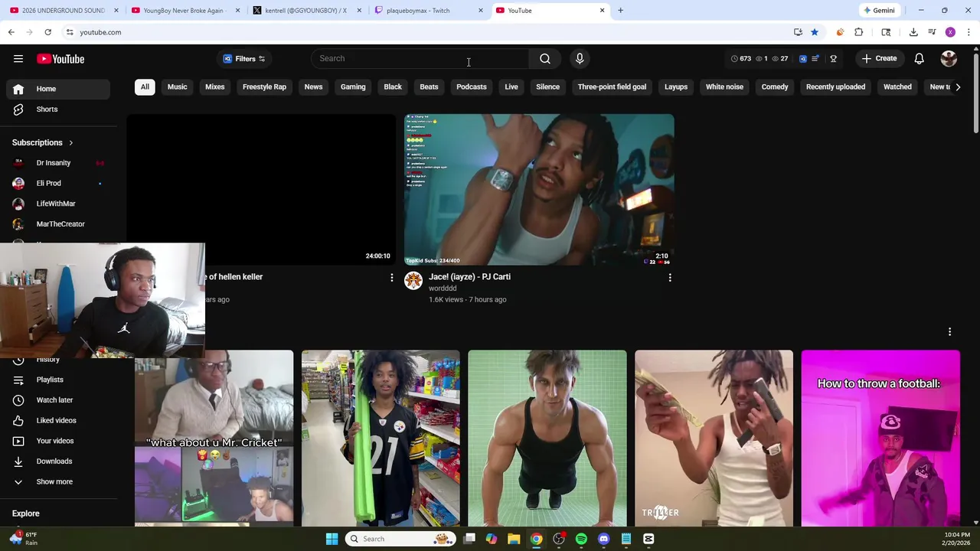Click the page vertical scrollbar
980x551 pixels.
[975, 92]
